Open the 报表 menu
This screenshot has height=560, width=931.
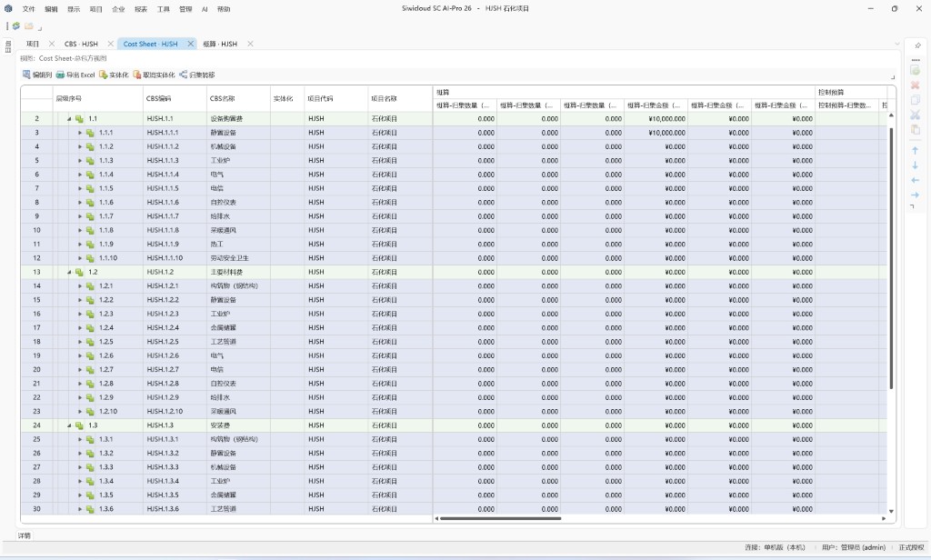(x=141, y=9)
